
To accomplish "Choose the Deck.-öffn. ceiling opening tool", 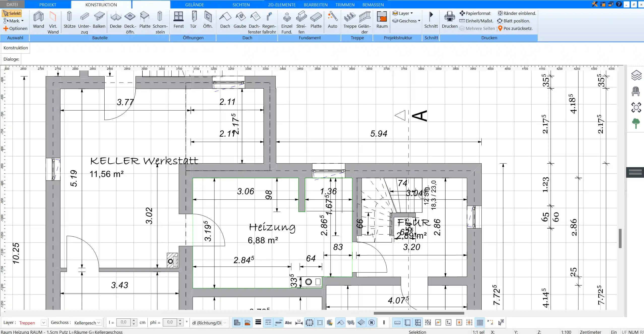I will click(130, 22).
